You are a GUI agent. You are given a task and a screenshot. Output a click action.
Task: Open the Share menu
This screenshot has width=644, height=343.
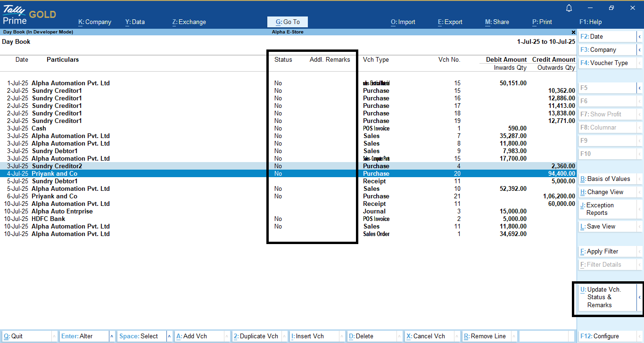click(x=496, y=22)
